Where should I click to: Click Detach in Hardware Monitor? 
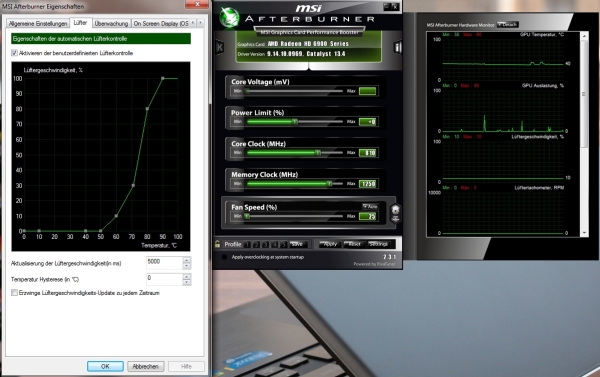click(x=508, y=24)
